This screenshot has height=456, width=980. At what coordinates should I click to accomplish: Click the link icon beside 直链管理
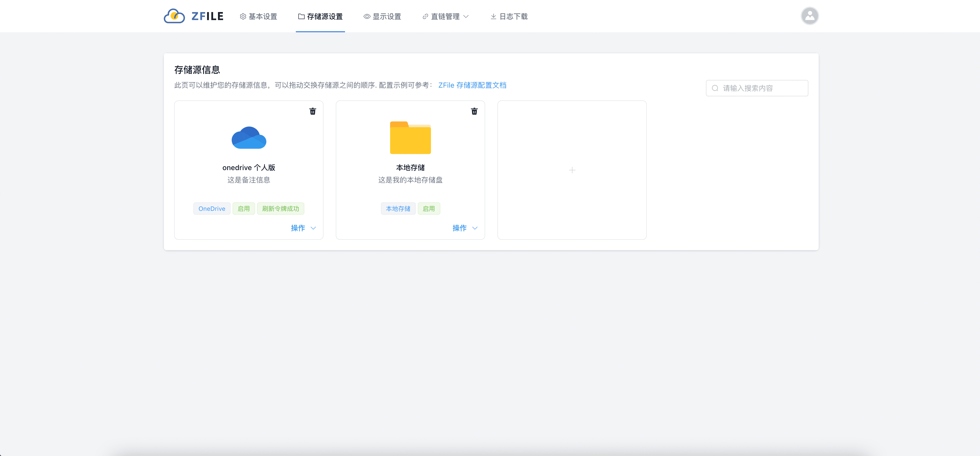(x=425, y=16)
